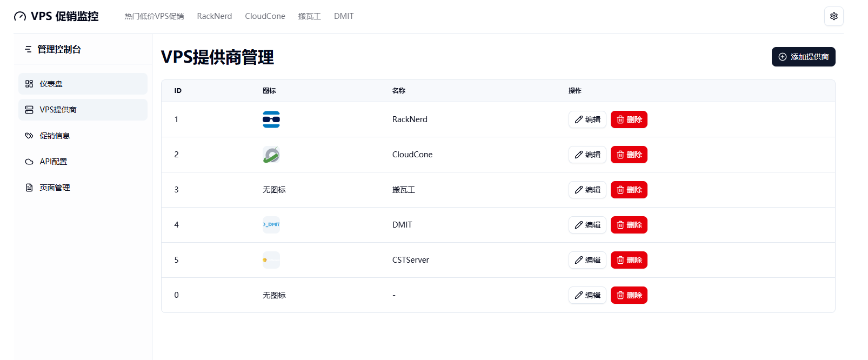
Task: Click the CloudCone provider logo icon
Action: 271,155
